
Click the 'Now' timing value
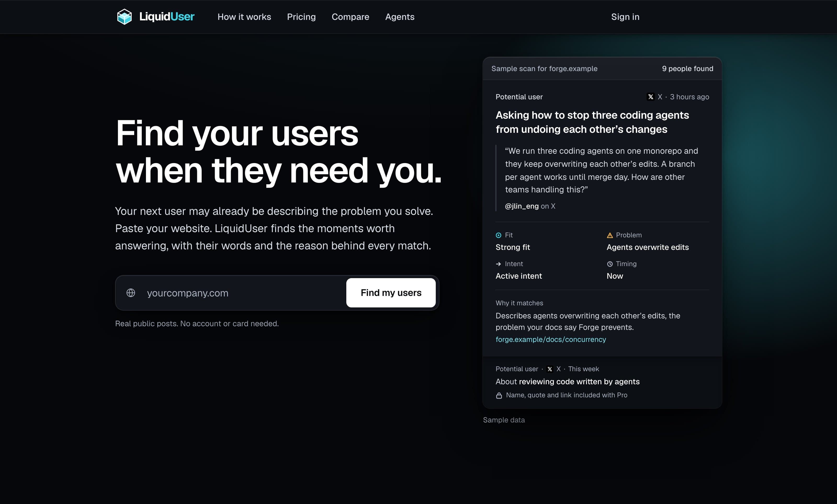coord(615,276)
